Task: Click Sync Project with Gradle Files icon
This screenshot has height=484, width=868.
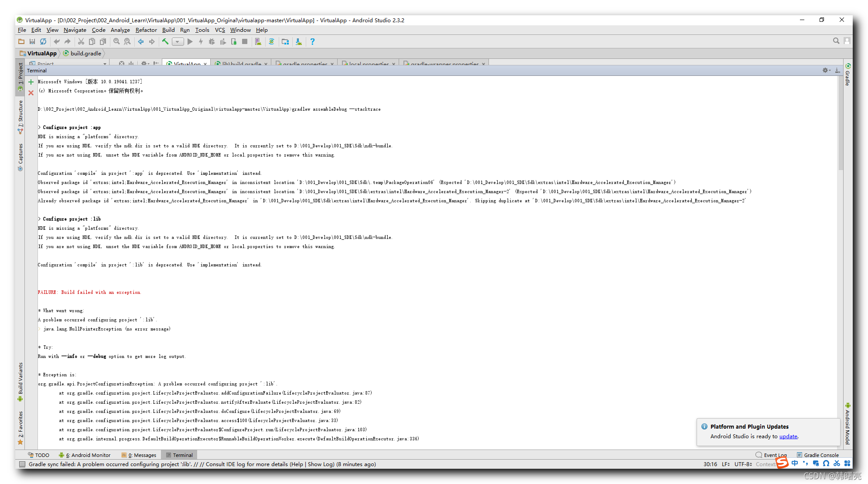Action: [272, 41]
